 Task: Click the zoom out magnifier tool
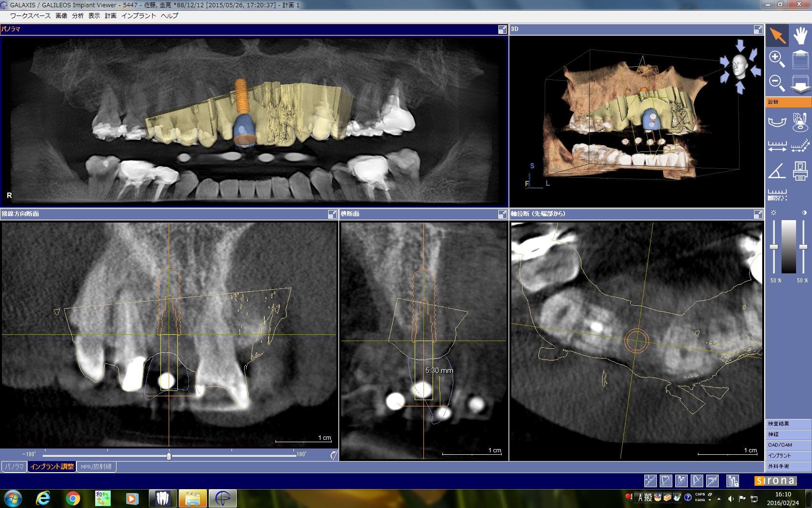(x=777, y=83)
